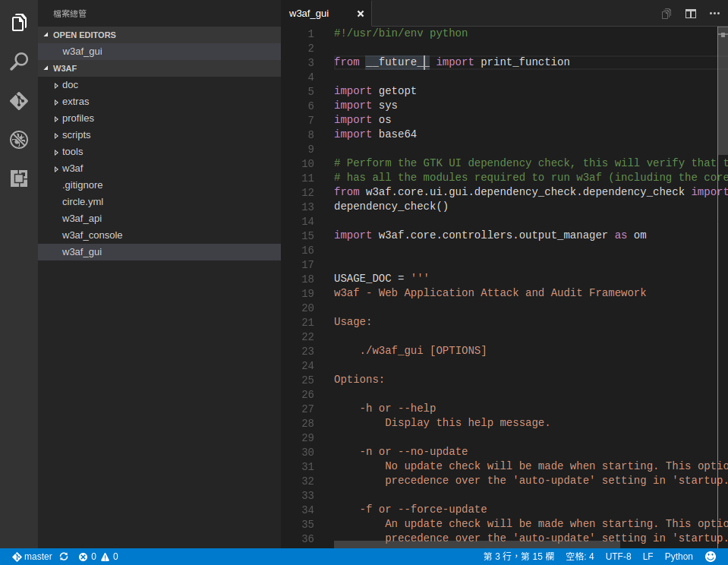Open the Search view icon
The height and width of the screenshot is (565, 728).
19,62
